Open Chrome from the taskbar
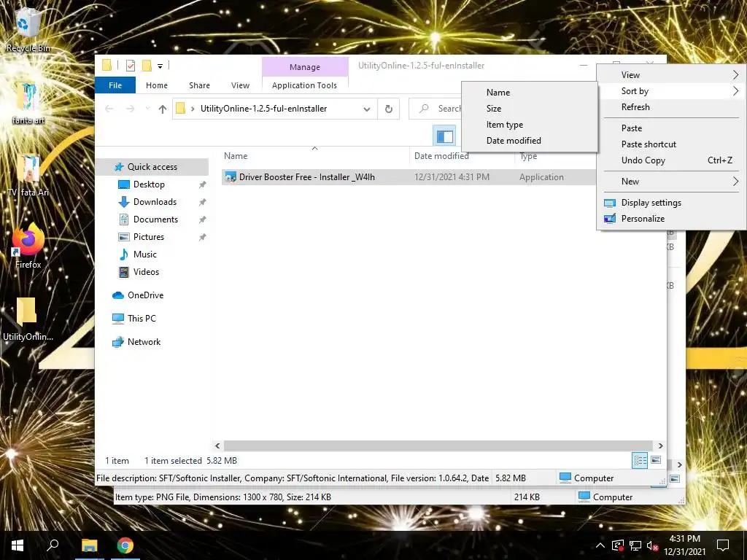 [x=125, y=545]
